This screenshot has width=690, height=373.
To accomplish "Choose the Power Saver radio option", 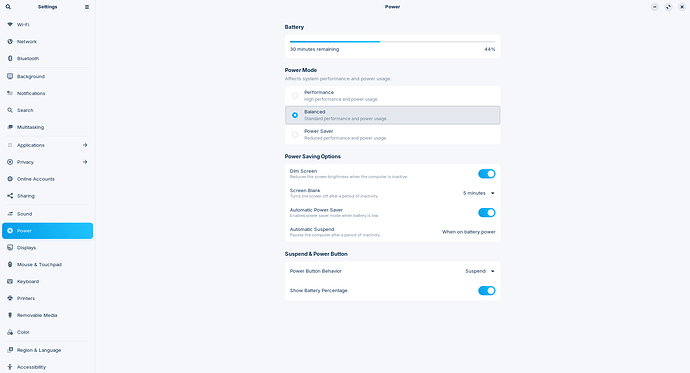I will coord(295,135).
